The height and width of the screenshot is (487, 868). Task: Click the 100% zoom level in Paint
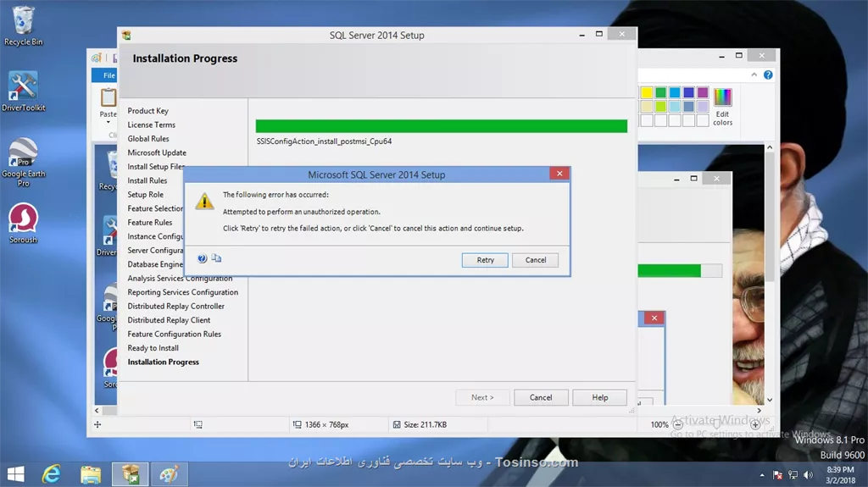click(x=659, y=424)
